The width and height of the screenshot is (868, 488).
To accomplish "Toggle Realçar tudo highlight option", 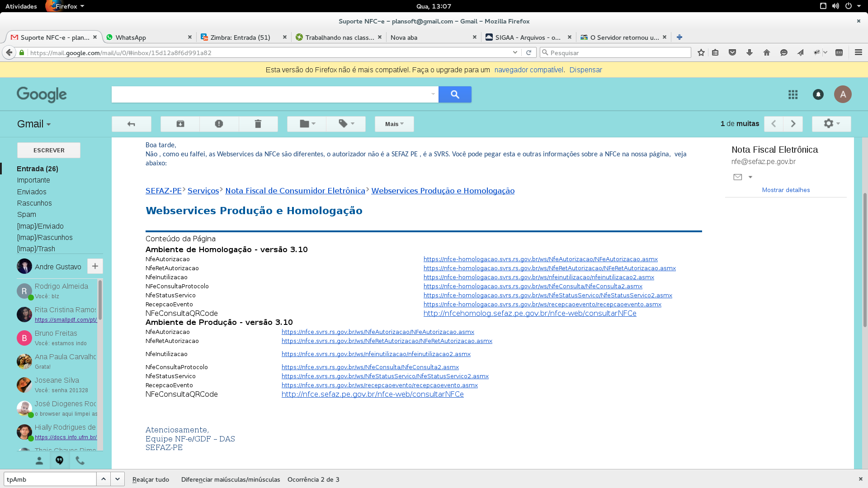I will click(x=151, y=479).
